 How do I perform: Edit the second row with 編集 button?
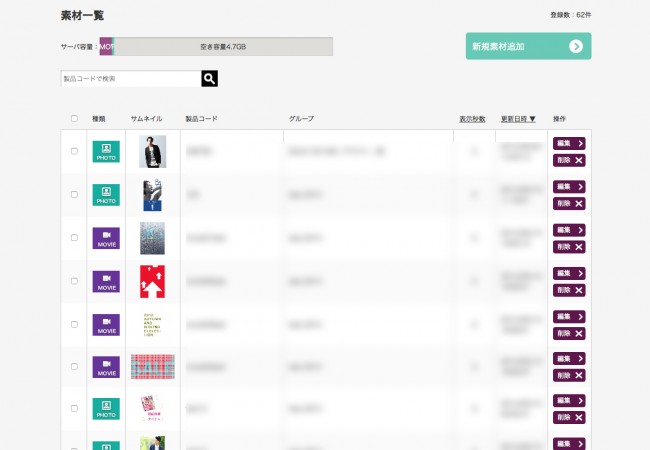(569, 187)
